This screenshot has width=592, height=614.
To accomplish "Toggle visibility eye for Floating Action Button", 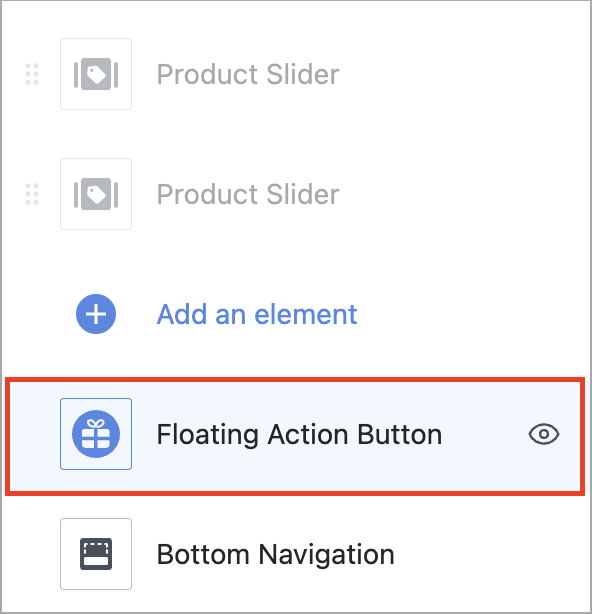I will [x=544, y=434].
